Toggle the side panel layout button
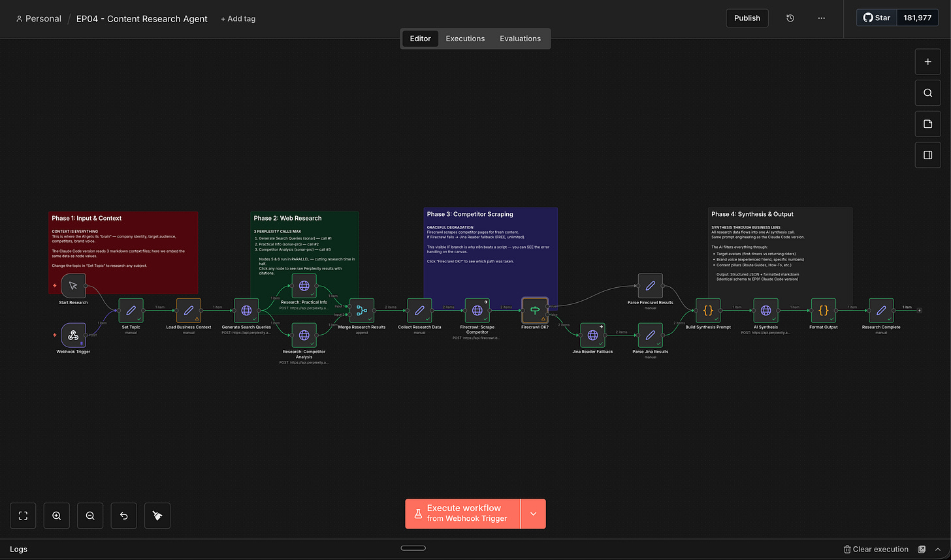This screenshot has width=951, height=560. coord(927,155)
